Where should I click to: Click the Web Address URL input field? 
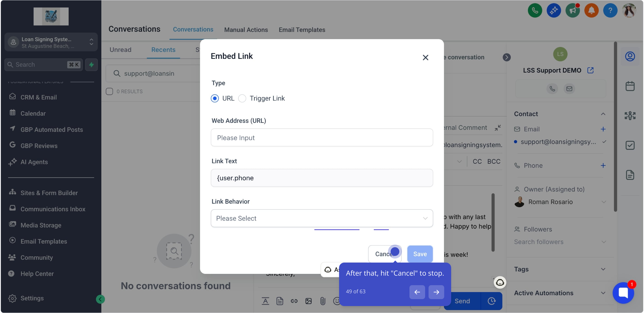(x=322, y=138)
